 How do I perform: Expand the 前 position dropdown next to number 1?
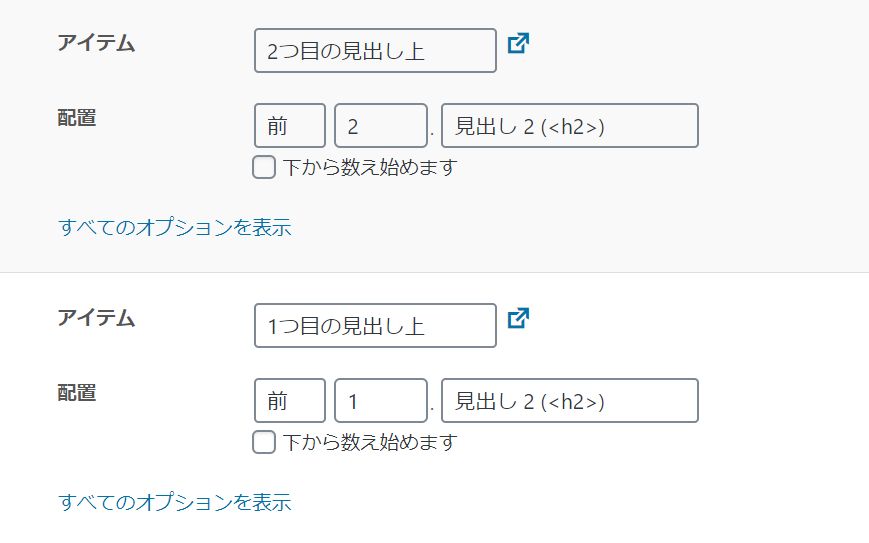point(290,401)
